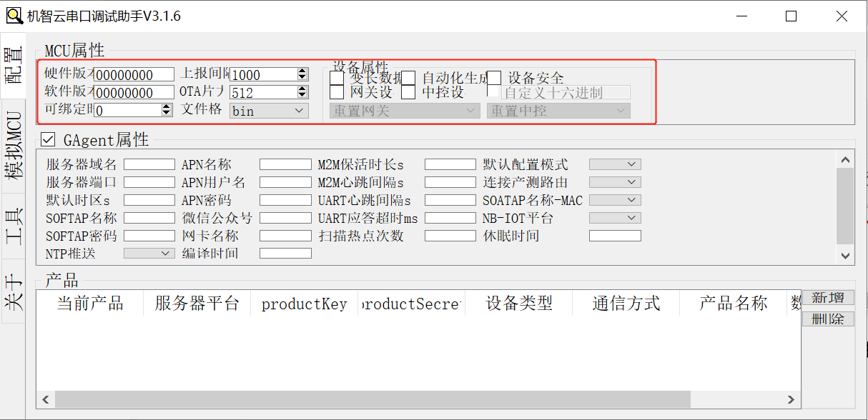This screenshot has height=420, width=868.
Task: Open the NTP推送 dropdown
Action: pyautogui.click(x=149, y=253)
